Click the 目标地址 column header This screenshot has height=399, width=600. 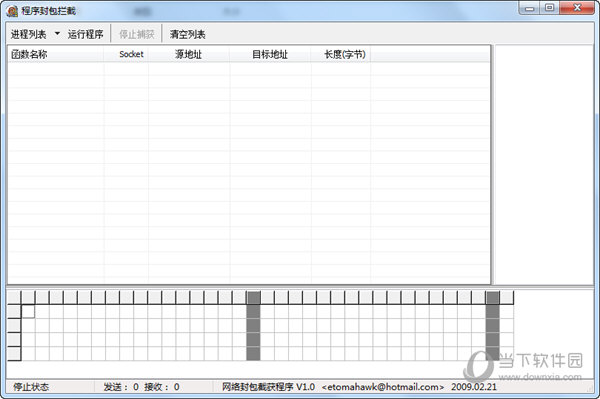(x=270, y=54)
